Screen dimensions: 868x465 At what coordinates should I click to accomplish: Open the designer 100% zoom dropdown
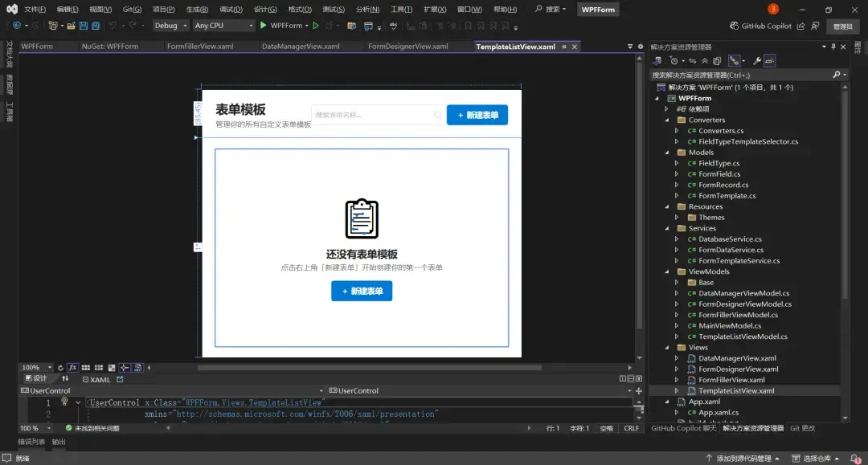(36, 368)
